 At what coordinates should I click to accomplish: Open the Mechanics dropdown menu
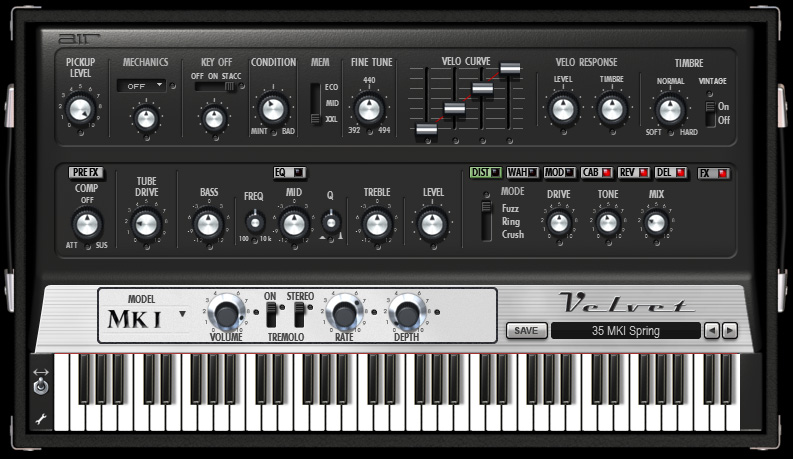coord(144,86)
